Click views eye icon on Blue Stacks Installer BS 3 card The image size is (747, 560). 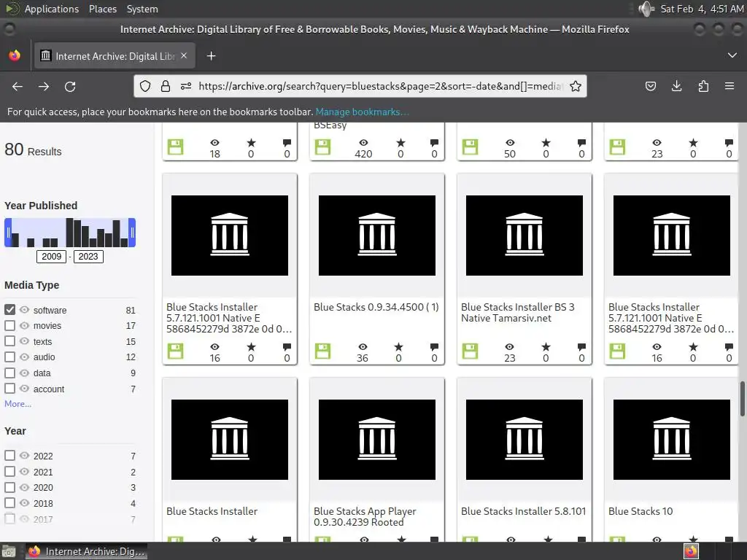click(x=510, y=346)
